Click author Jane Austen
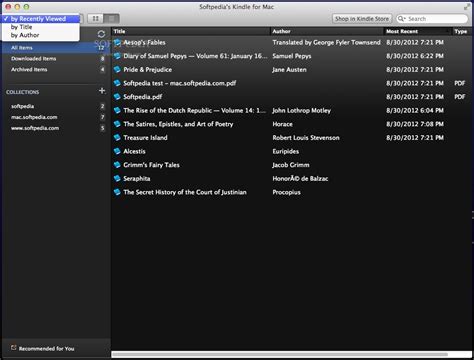The height and width of the screenshot is (360, 474). (x=289, y=70)
